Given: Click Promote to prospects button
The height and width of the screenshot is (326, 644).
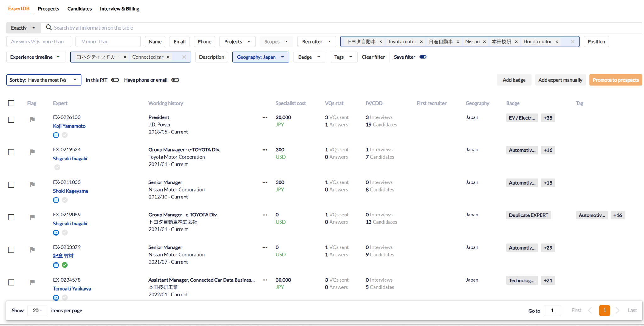Looking at the screenshot, I should tap(616, 80).
